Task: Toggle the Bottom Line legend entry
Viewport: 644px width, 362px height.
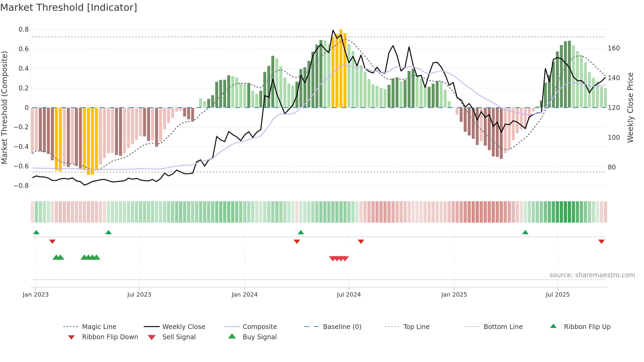Action: click(494, 327)
